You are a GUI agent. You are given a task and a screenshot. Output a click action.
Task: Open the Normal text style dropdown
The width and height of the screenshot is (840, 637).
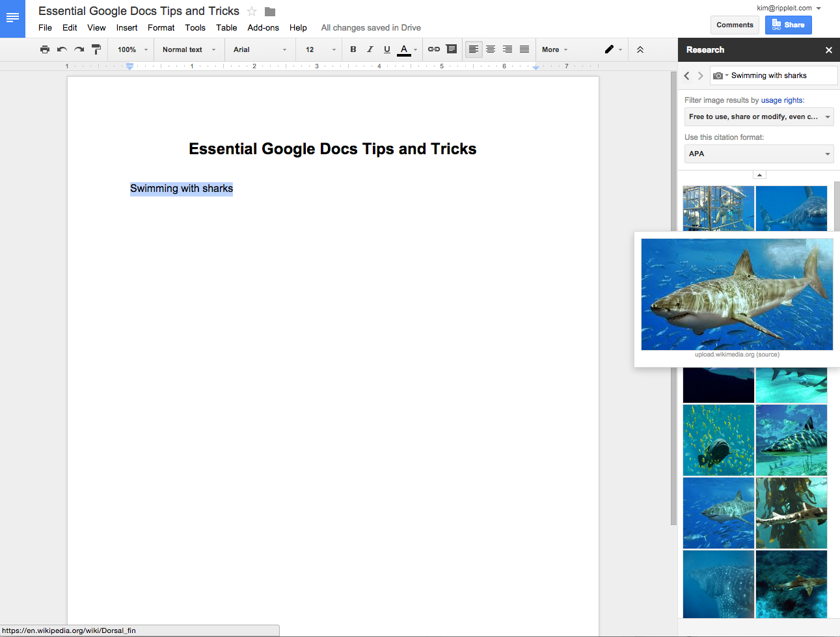(x=189, y=49)
